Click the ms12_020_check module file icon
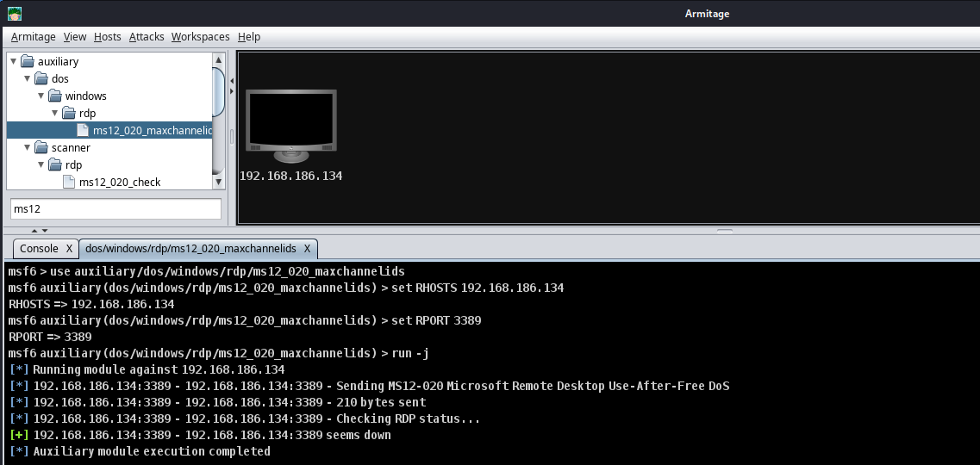 point(69,182)
